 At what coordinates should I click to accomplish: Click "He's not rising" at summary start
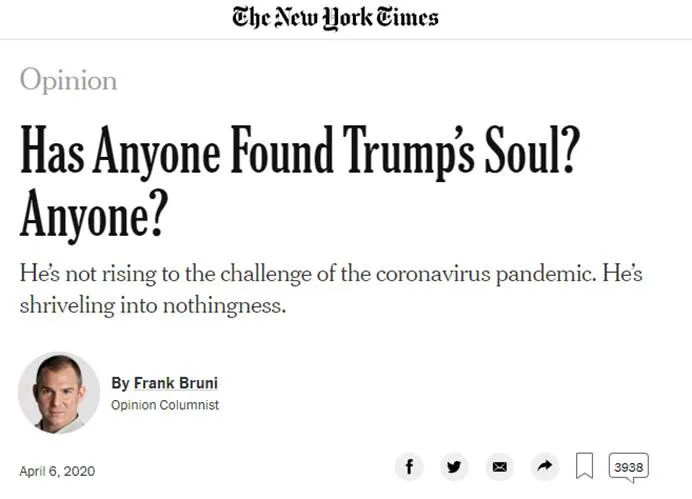coord(88,274)
